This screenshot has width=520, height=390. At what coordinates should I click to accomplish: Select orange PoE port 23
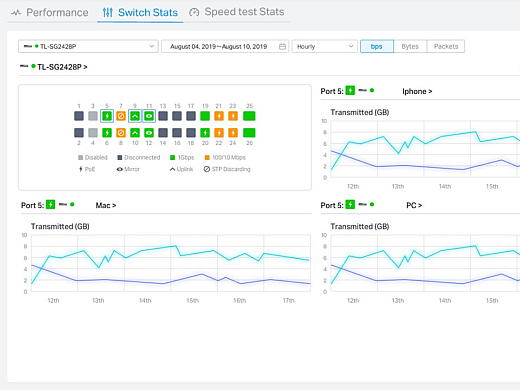point(233,116)
